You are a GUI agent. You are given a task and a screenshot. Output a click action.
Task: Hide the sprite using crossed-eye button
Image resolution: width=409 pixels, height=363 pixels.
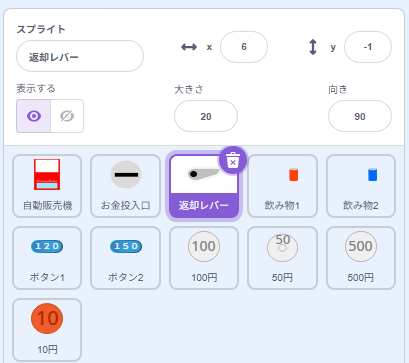pyautogui.click(x=67, y=116)
